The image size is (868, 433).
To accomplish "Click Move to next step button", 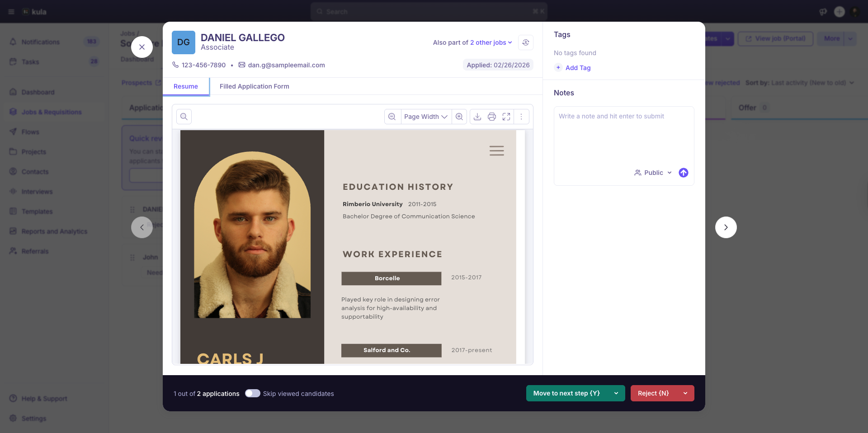I will (567, 393).
